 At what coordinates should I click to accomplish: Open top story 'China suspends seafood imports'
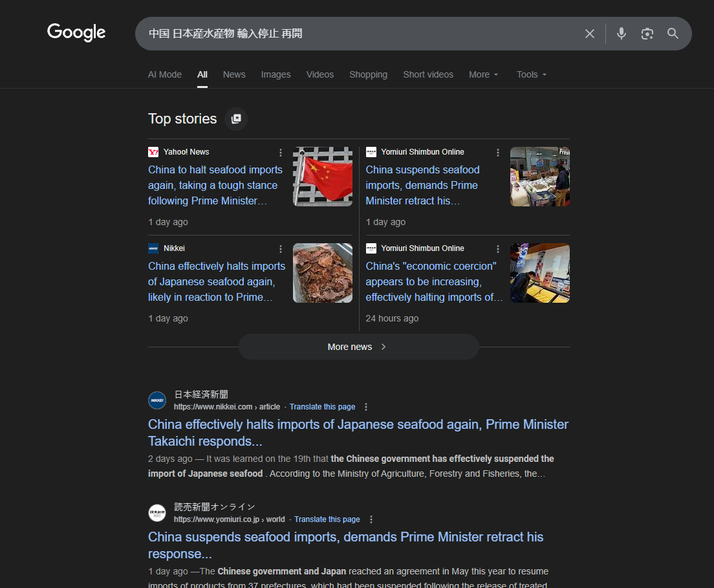[x=422, y=186]
